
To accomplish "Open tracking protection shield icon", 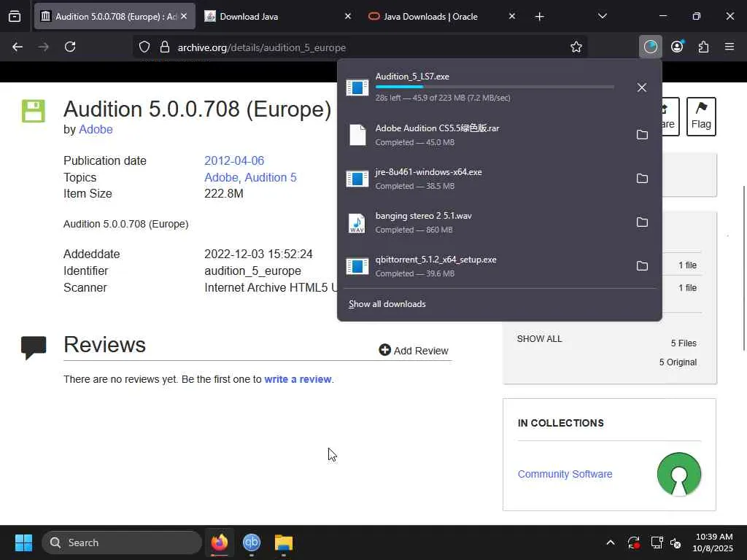I will click(144, 47).
